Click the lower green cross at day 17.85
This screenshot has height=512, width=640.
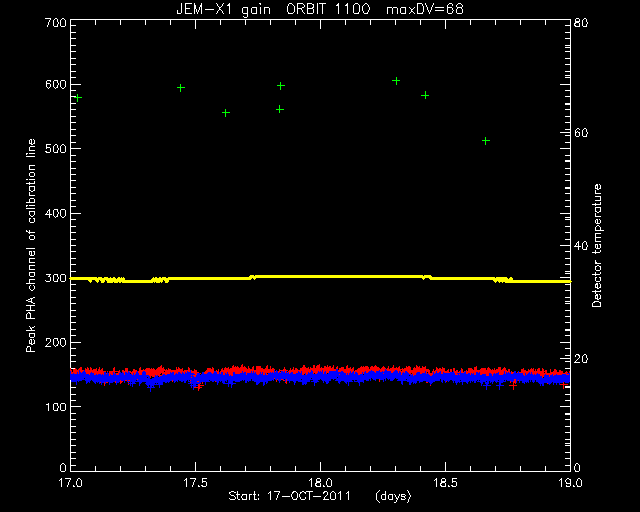(x=280, y=109)
